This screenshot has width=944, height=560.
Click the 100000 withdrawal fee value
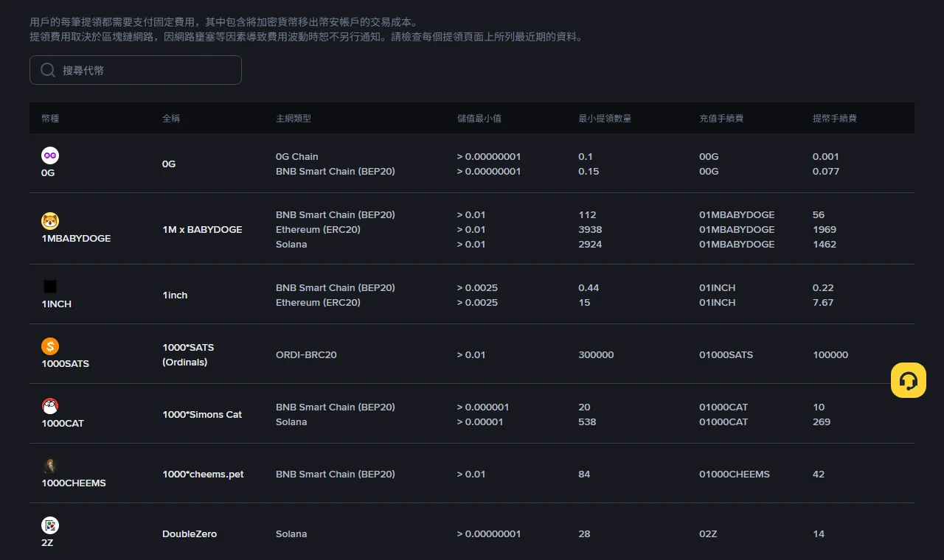click(x=830, y=354)
